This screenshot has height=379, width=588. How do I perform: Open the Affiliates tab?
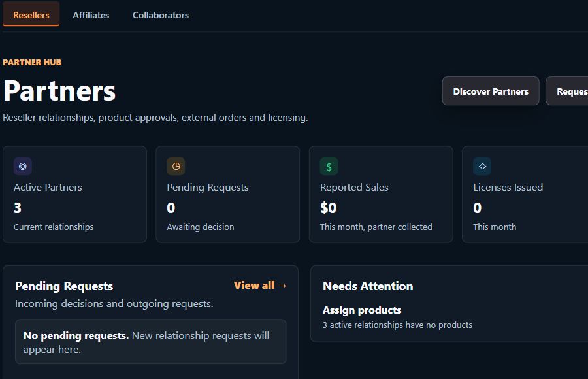[91, 15]
